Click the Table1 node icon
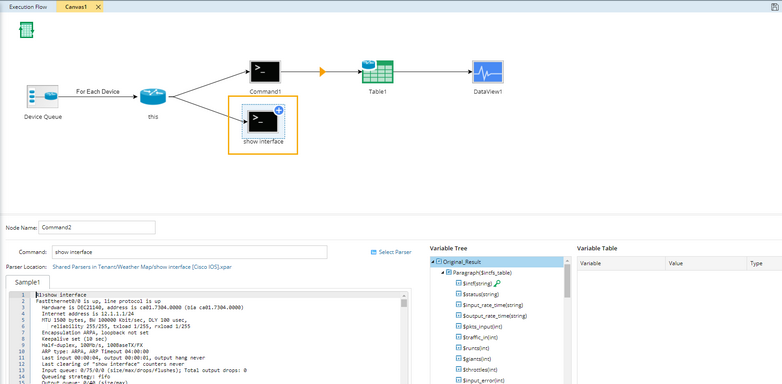The image size is (782, 384). [x=378, y=72]
